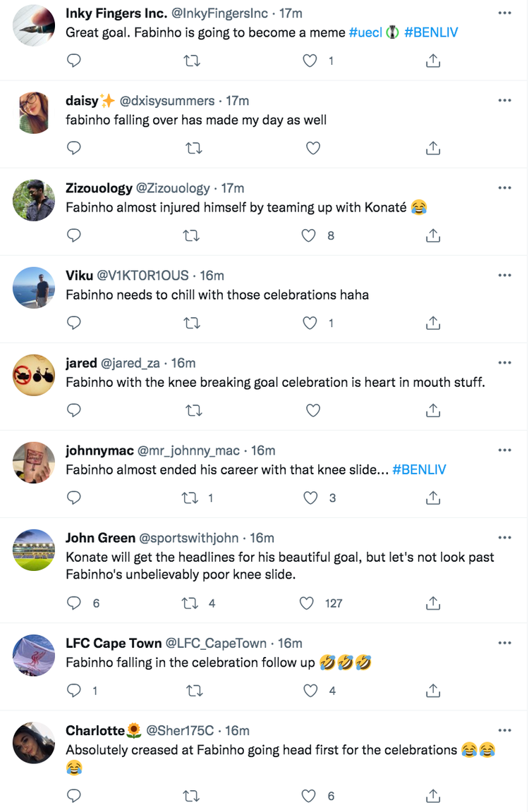Open more options for daisy's tweet

[x=504, y=101]
